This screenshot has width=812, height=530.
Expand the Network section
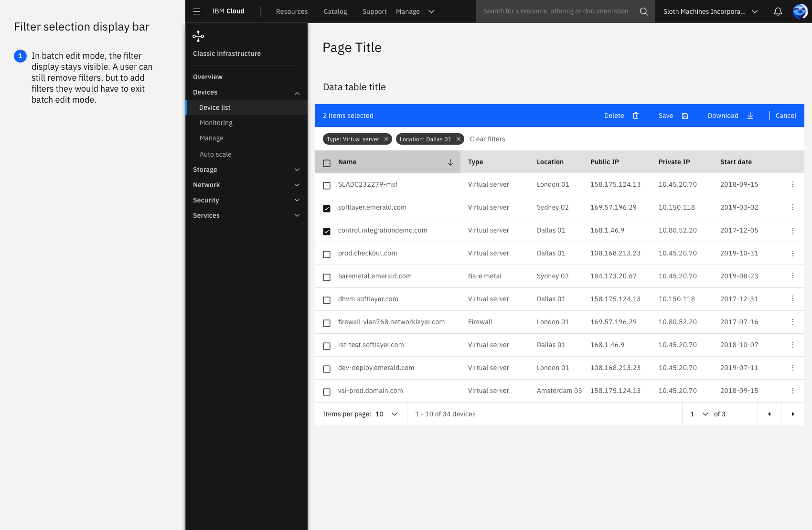click(246, 185)
